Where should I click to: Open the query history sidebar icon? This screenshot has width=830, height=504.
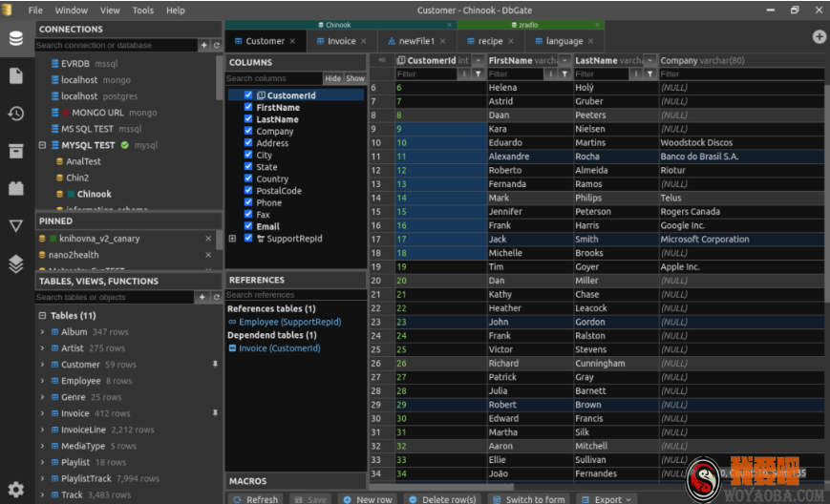[15, 114]
